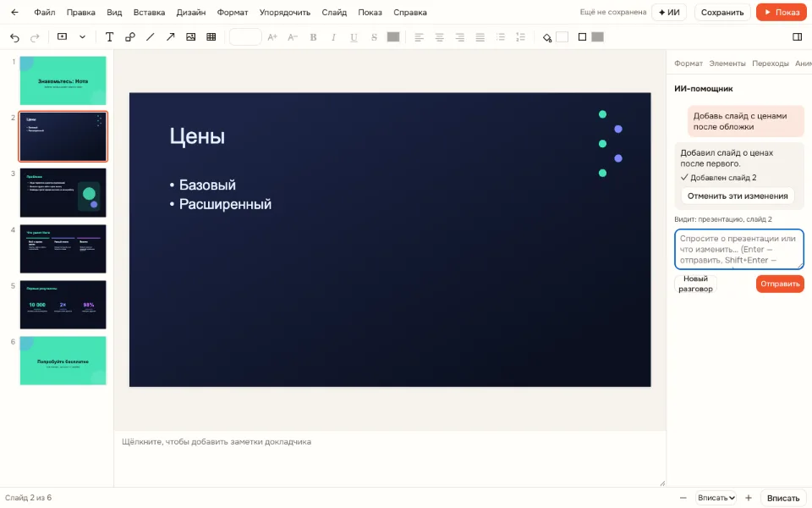Zoom in with the plus icon
812x508 pixels.
pos(749,498)
